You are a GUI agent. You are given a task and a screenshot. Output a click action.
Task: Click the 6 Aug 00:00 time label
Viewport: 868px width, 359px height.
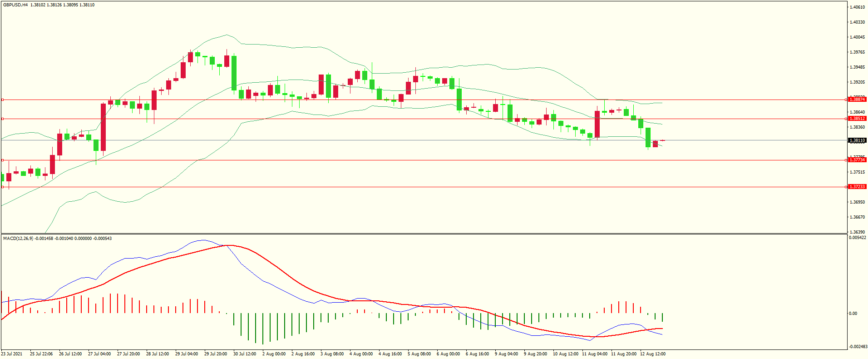pyautogui.click(x=448, y=354)
